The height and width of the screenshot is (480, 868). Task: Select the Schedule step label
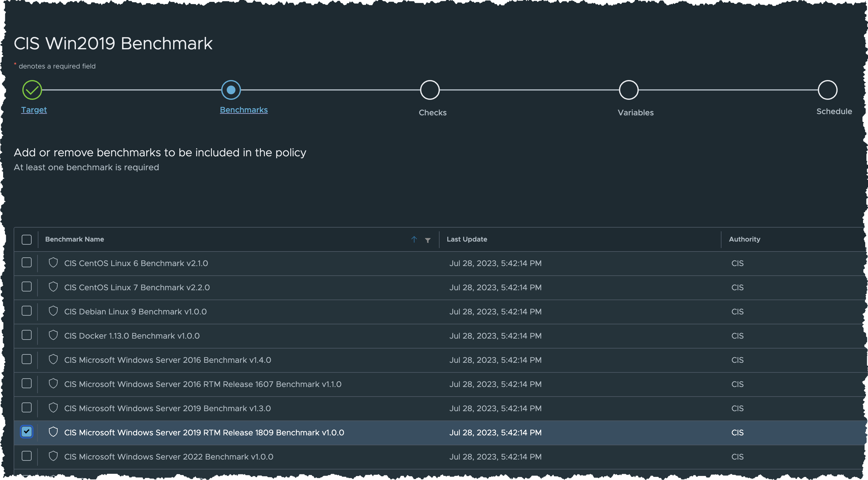[x=834, y=111]
